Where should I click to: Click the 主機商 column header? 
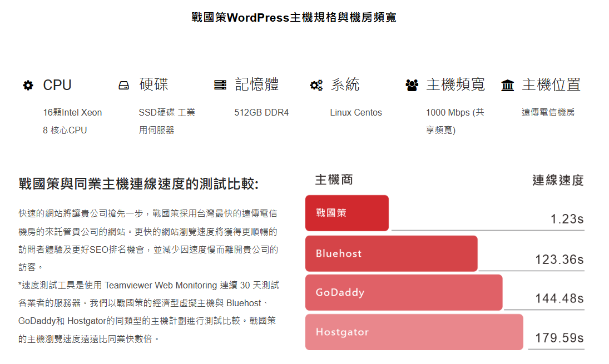coord(334,179)
